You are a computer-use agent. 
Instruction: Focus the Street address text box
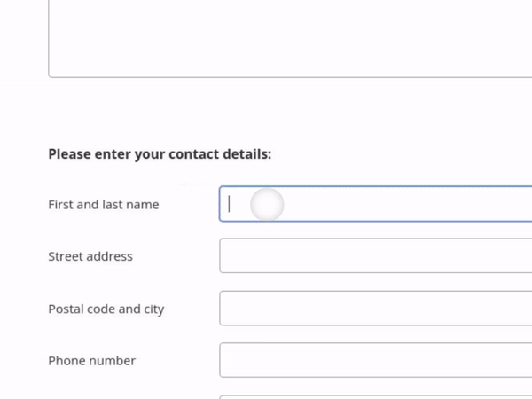pyautogui.click(x=377, y=255)
